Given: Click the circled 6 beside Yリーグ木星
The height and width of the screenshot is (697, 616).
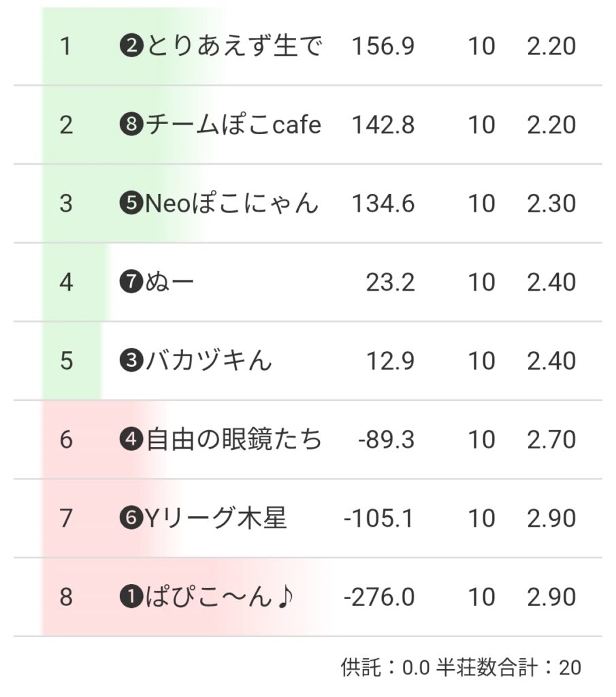Looking at the screenshot, I should tap(129, 519).
